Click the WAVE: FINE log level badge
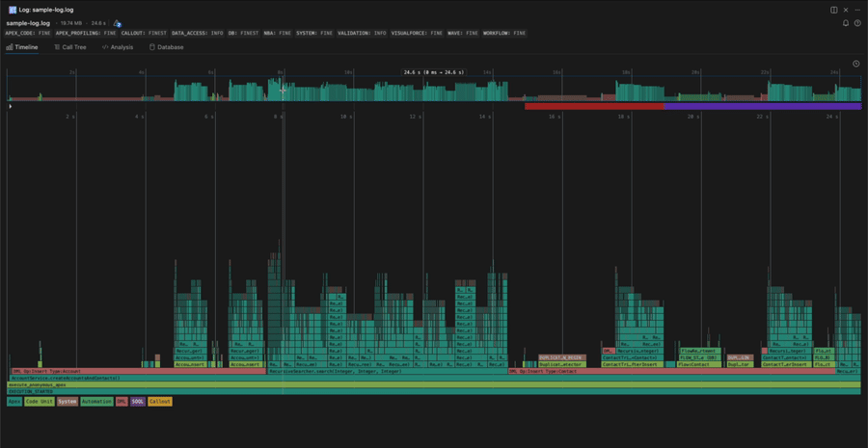 pyautogui.click(x=463, y=33)
